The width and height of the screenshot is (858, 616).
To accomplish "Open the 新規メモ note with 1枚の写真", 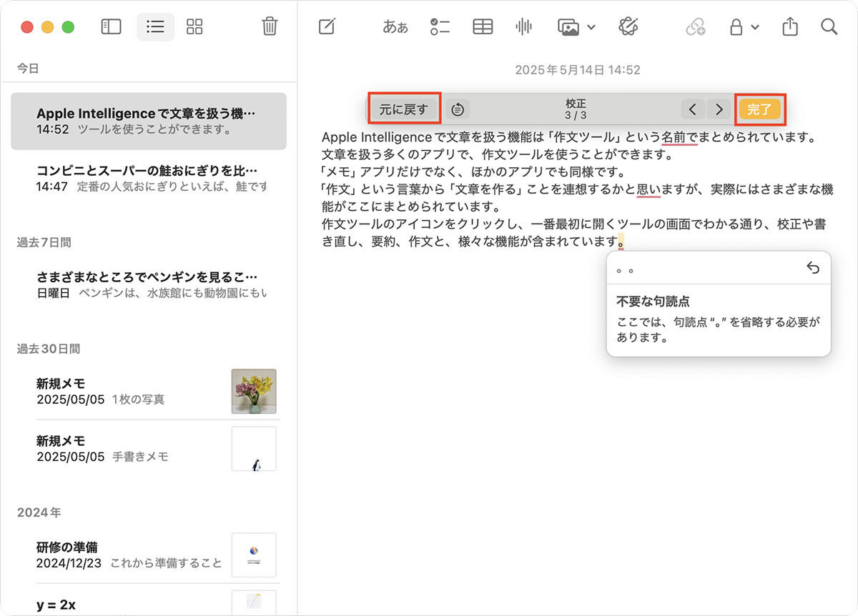I will 149,391.
